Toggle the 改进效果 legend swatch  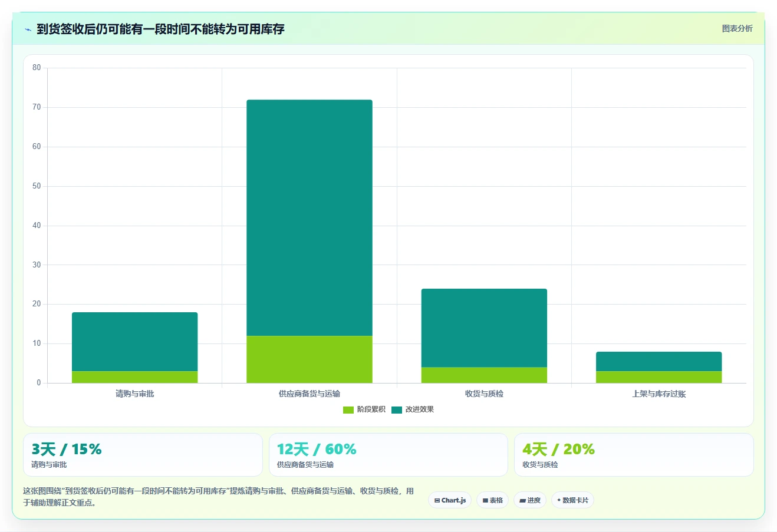tap(397, 409)
